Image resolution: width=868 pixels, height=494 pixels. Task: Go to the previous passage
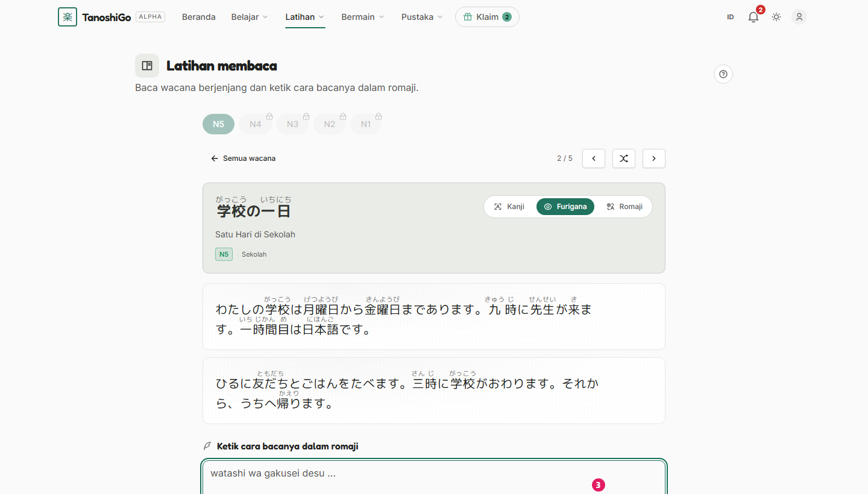(594, 158)
